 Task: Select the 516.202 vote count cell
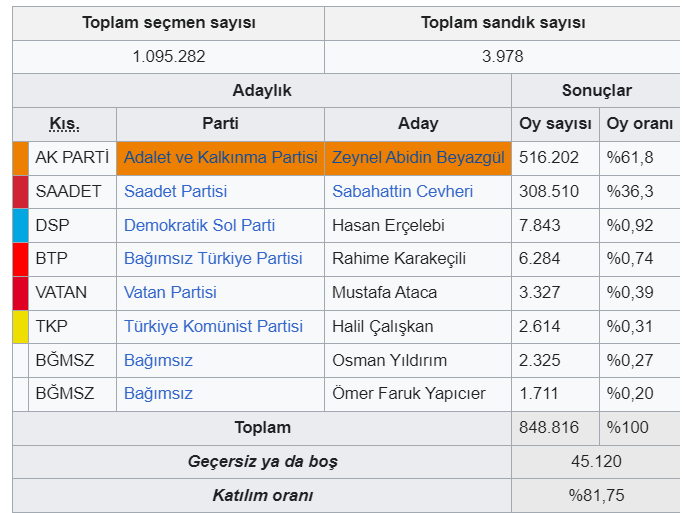[549, 158]
